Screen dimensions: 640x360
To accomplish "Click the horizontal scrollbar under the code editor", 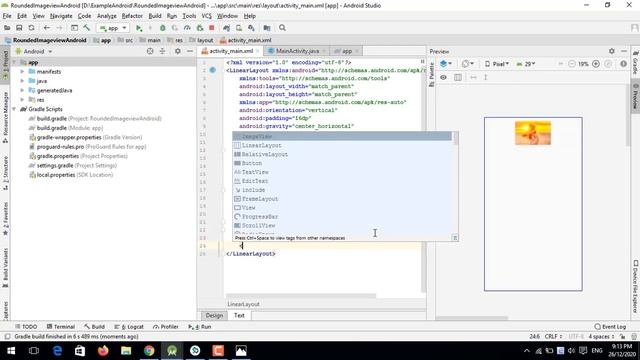I will [301, 296].
